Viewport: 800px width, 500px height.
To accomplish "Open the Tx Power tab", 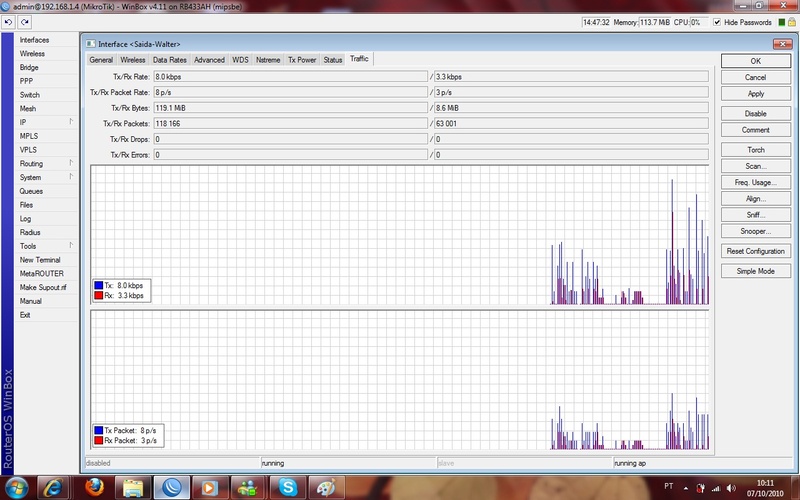I will [302, 60].
